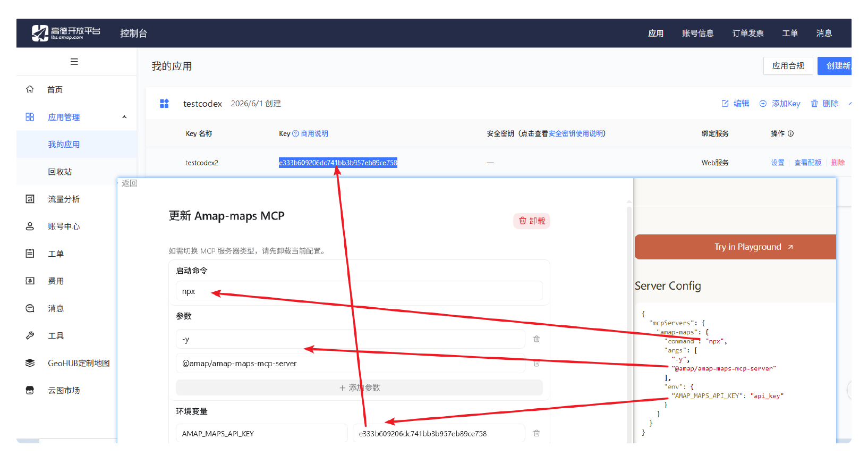Image resolution: width=868 pixels, height=455 pixels.
Task: Click the 启动命令 field containing npx
Action: click(359, 291)
